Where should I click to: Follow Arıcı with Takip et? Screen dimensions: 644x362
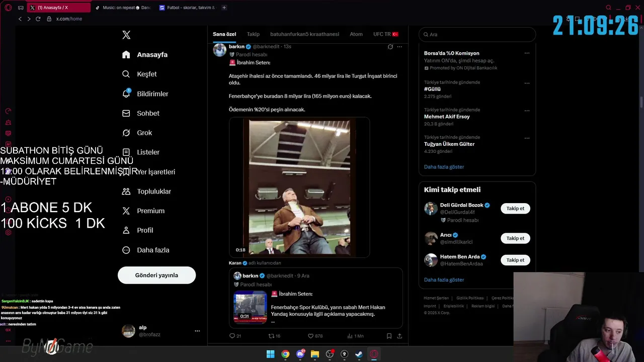tap(515, 238)
